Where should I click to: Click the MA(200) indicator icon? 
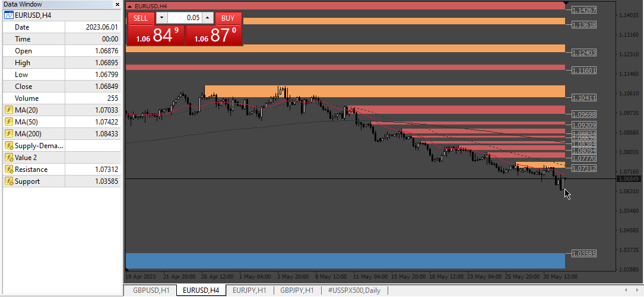pos(9,134)
